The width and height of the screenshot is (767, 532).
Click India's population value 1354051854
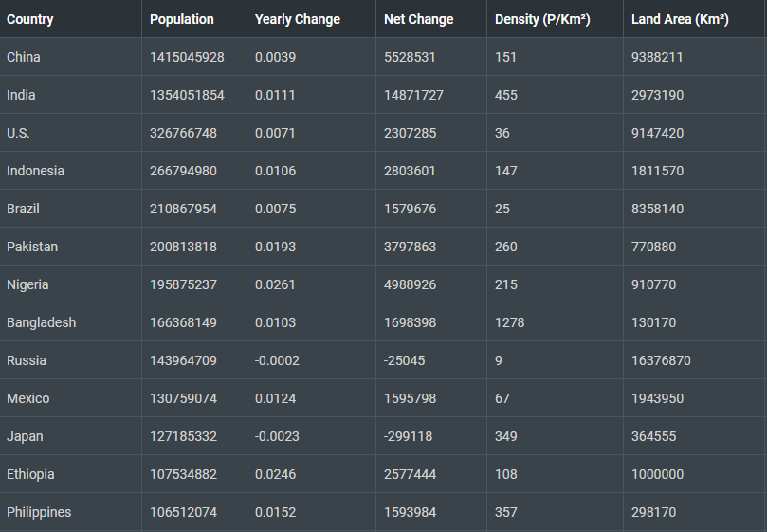click(187, 95)
